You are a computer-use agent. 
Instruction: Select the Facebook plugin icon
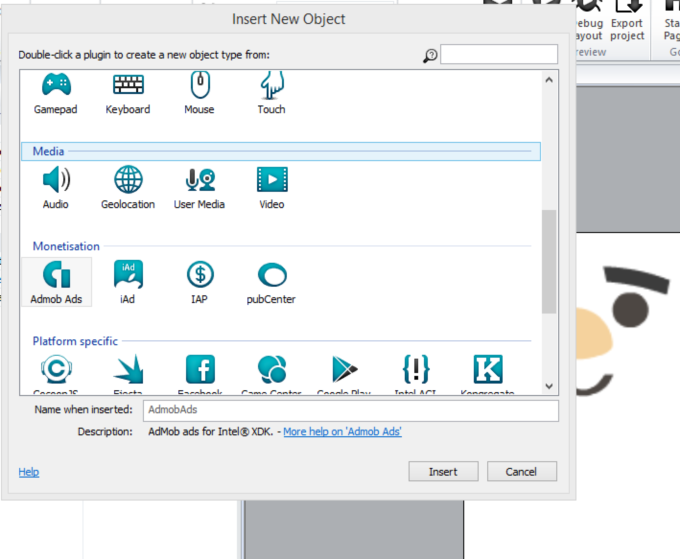tap(200, 369)
